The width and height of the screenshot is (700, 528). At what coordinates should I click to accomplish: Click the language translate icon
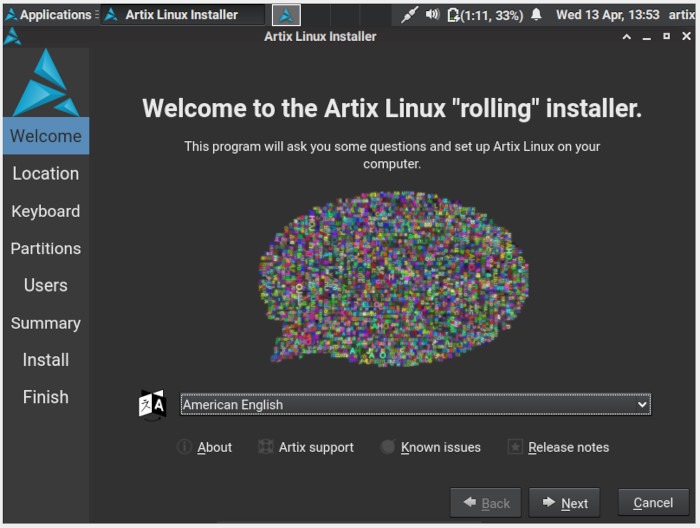click(x=152, y=404)
